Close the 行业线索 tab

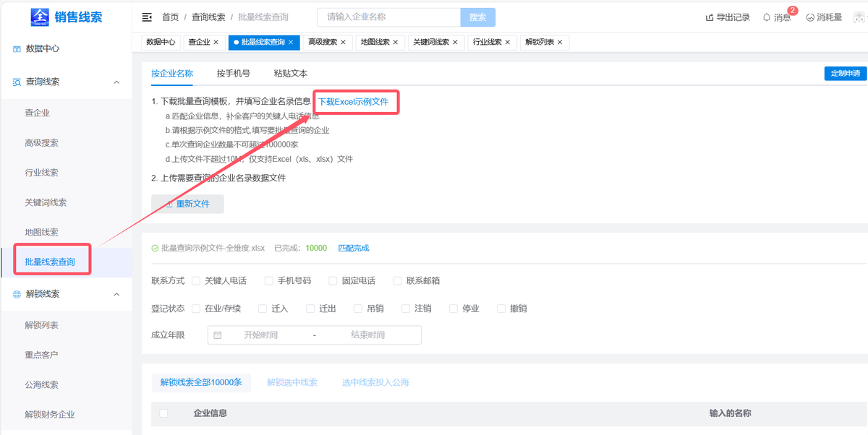pyautogui.click(x=508, y=43)
